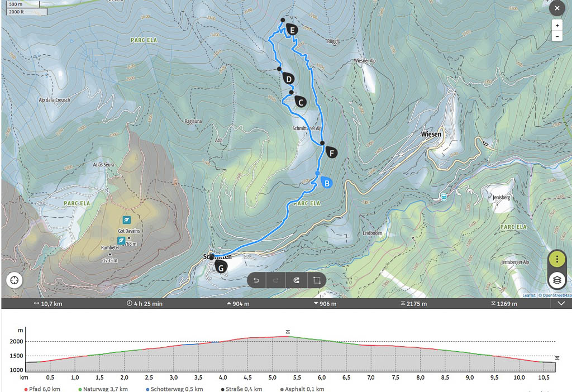Close the map with the X button
The height and width of the screenshot is (392, 572).
(x=556, y=8)
